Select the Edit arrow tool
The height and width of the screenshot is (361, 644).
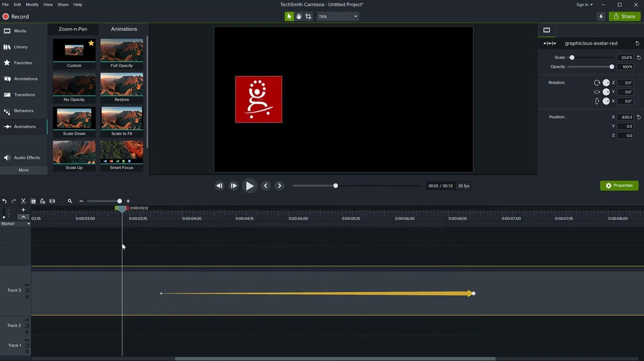click(289, 16)
